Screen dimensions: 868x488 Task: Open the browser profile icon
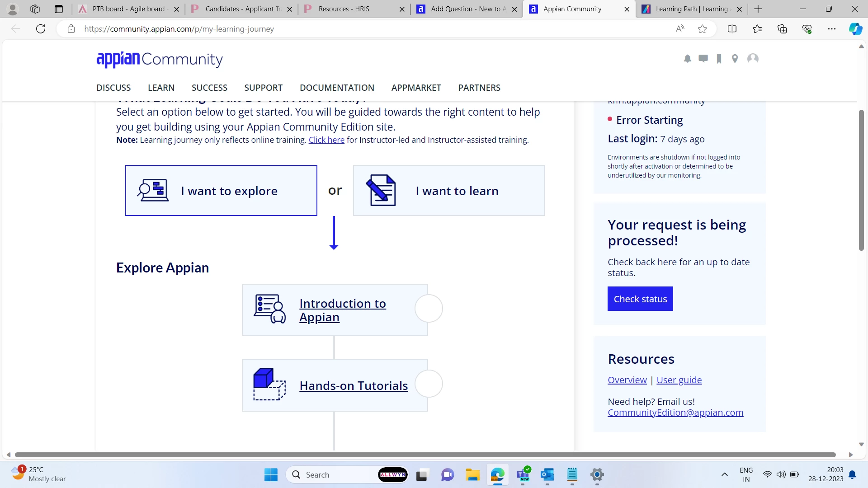pyautogui.click(x=13, y=9)
